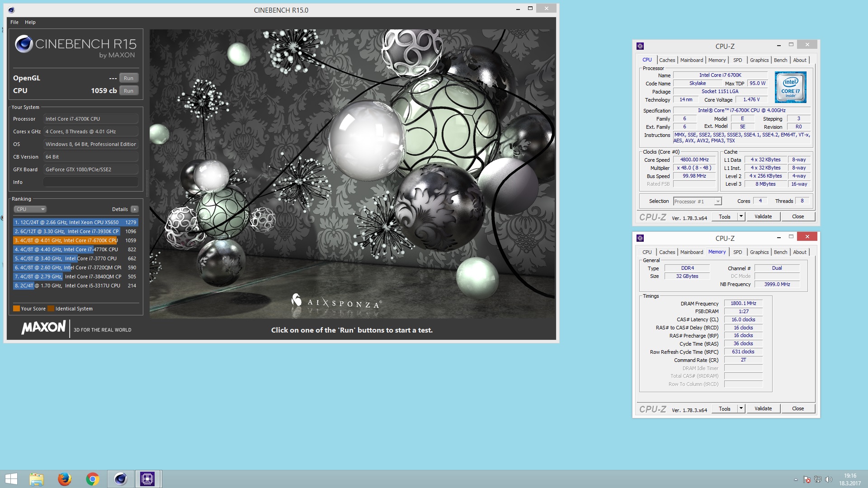The width and height of the screenshot is (868, 488).
Task: Run the OpenGL benchmark
Action: point(128,78)
